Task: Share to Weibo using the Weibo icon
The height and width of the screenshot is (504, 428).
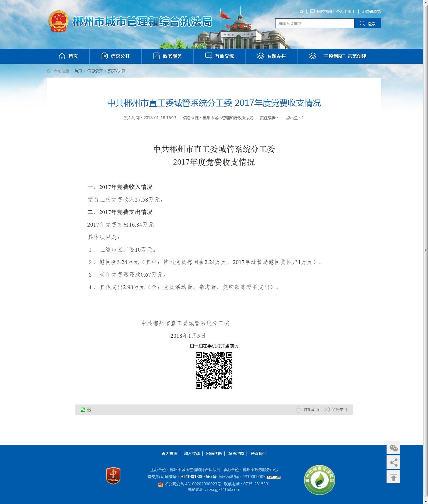Action: pos(89,410)
